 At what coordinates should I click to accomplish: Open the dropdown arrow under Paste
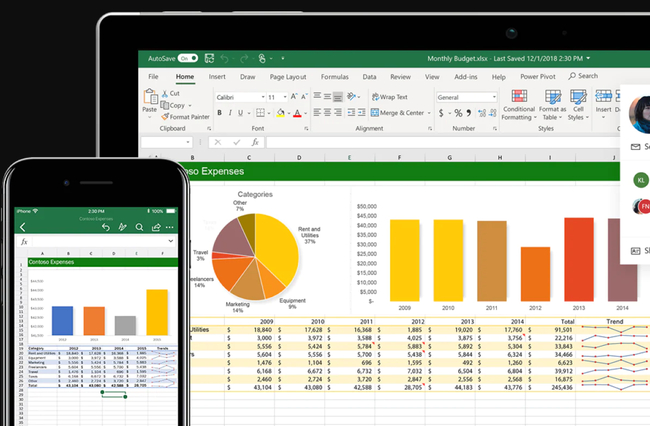(150, 117)
